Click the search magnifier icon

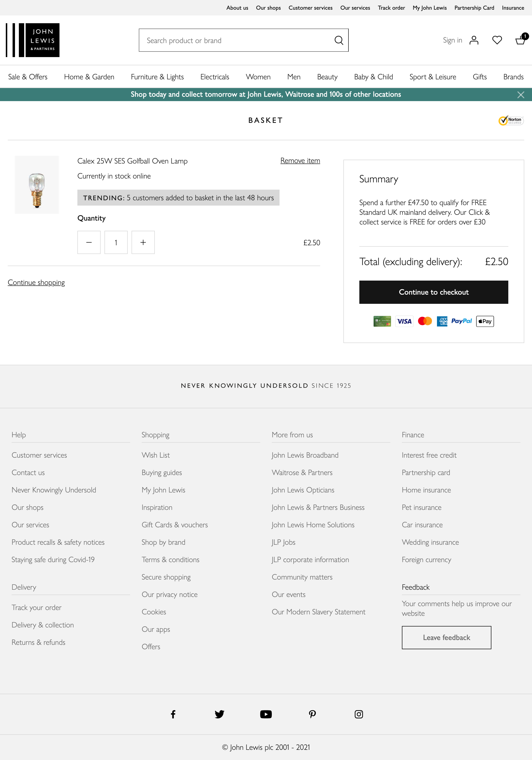point(339,40)
